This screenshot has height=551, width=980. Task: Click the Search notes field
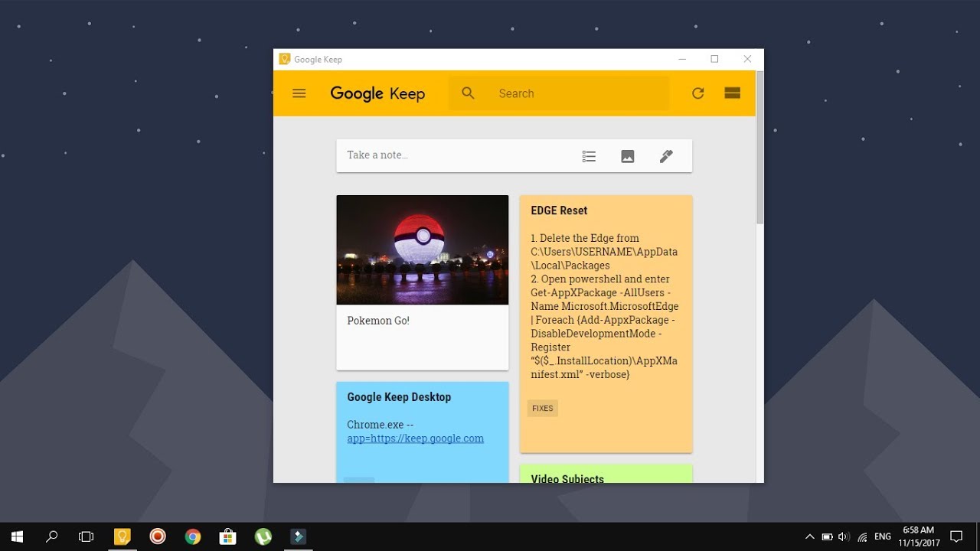pos(559,93)
